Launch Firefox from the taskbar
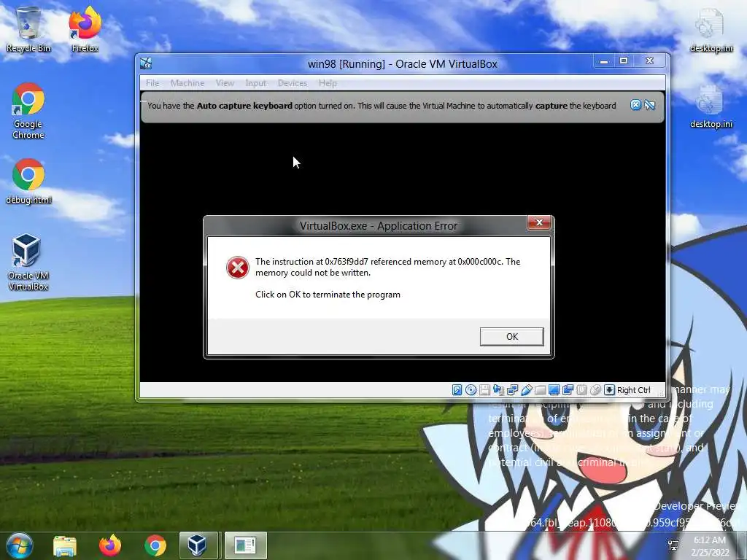 [x=110, y=545]
